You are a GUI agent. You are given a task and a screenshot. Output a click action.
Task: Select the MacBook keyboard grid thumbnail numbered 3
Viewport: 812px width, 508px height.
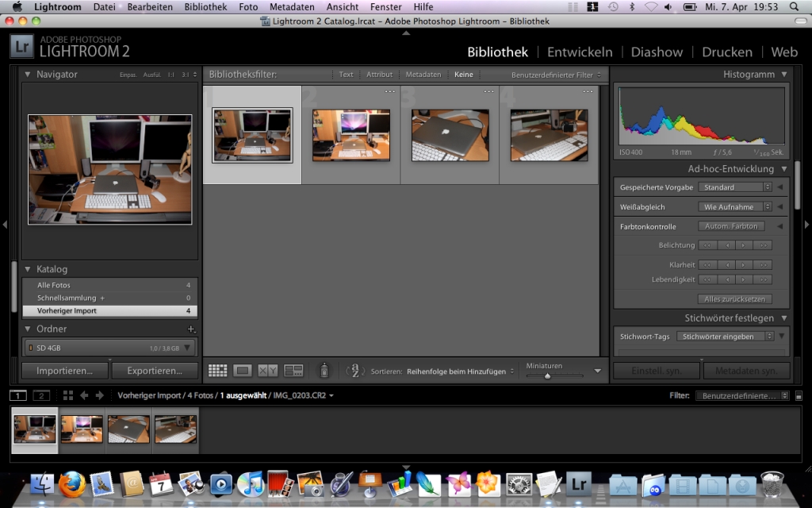click(x=450, y=135)
